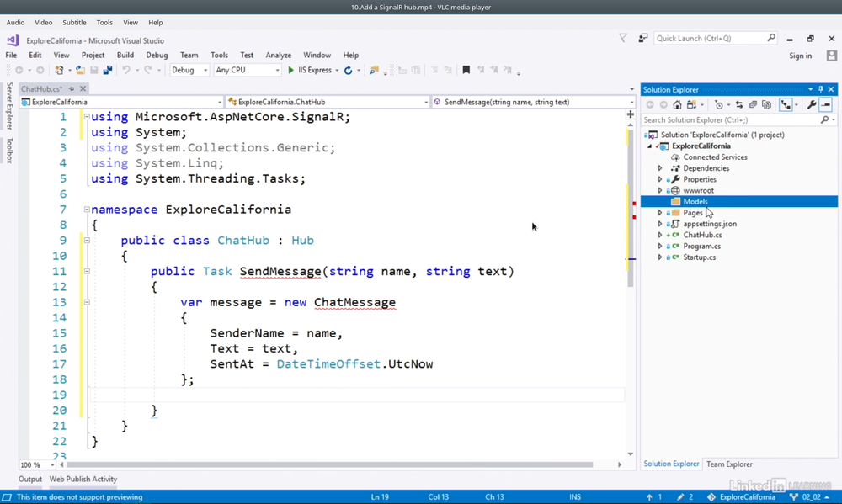Screen dimensions: 842x504
Task: Click the editor split window handle
Action: (x=631, y=114)
